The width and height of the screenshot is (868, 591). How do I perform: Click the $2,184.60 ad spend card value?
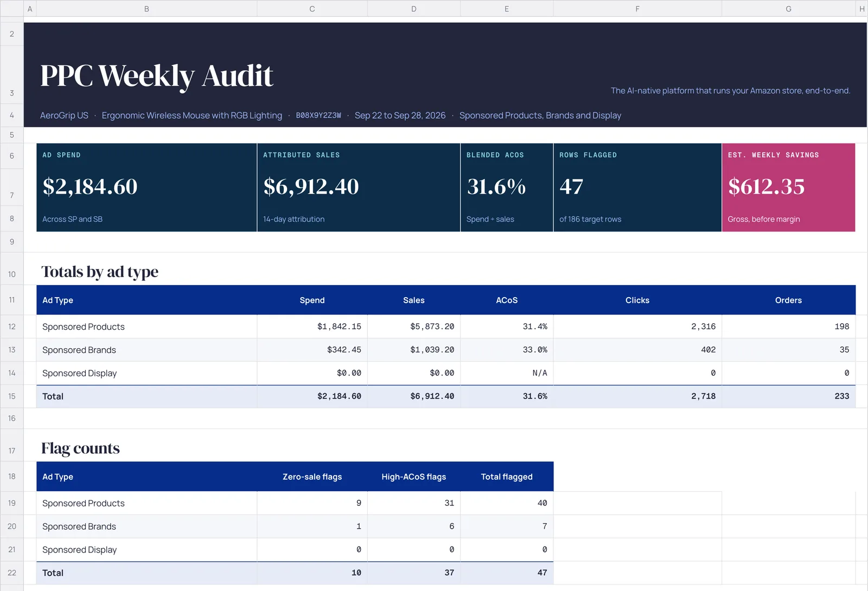[90, 187]
